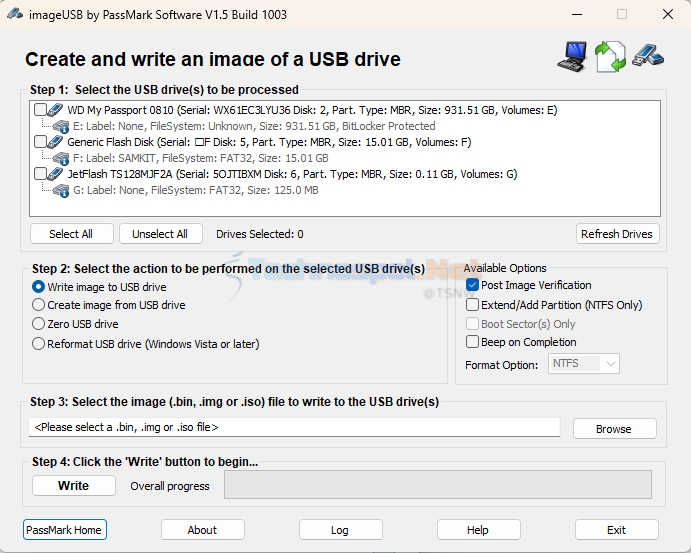691x553 pixels.
Task: Exit the application
Action: (x=616, y=530)
